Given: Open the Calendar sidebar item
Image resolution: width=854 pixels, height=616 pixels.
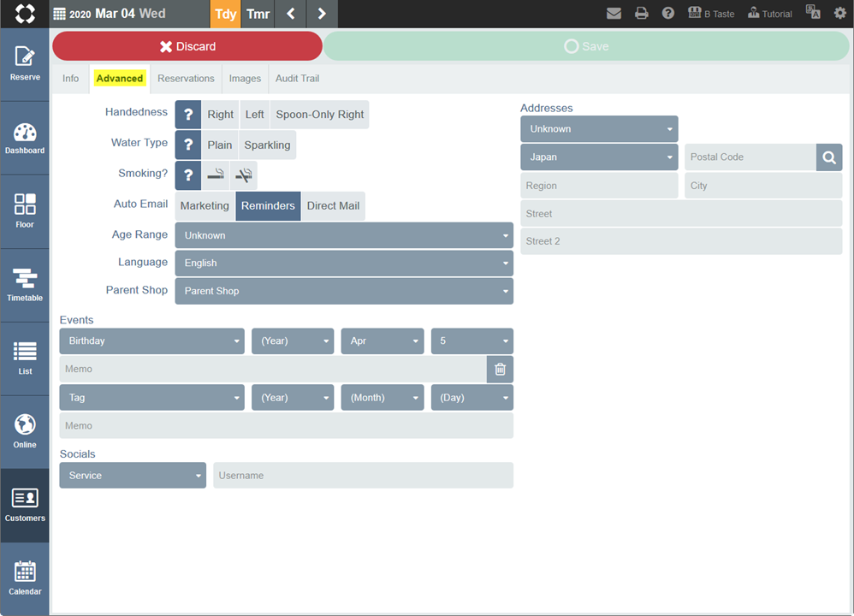Looking at the screenshot, I should pyautogui.click(x=25, y=578).
